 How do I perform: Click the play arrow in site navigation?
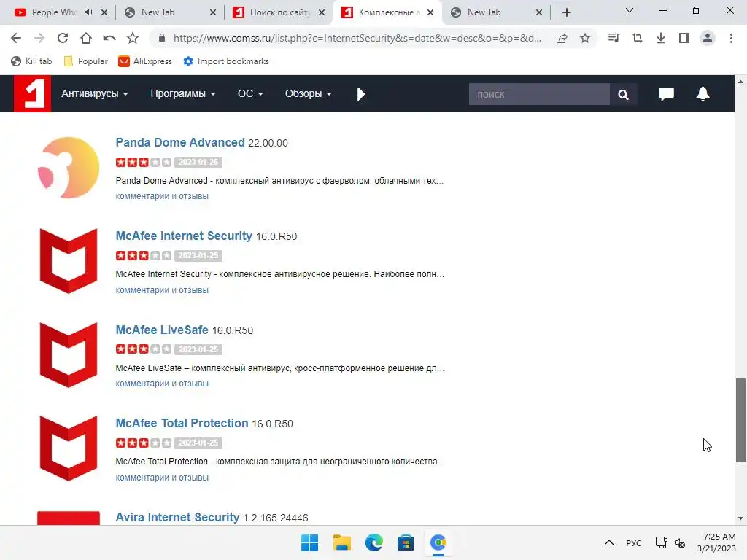(x=360, y=94)
